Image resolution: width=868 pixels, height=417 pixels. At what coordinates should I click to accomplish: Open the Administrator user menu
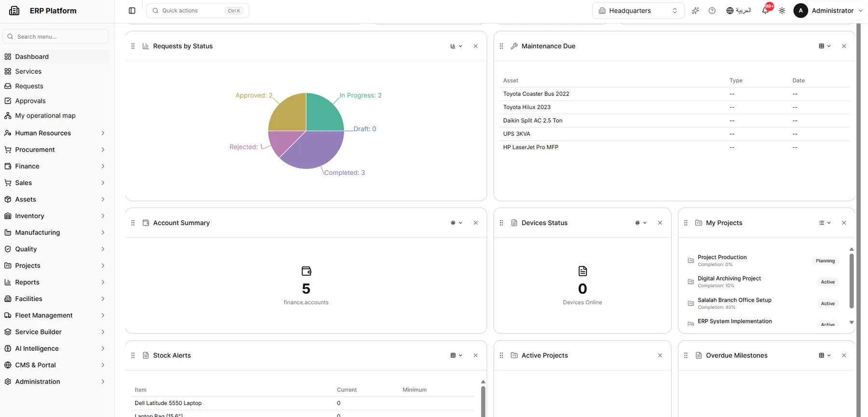828,11
